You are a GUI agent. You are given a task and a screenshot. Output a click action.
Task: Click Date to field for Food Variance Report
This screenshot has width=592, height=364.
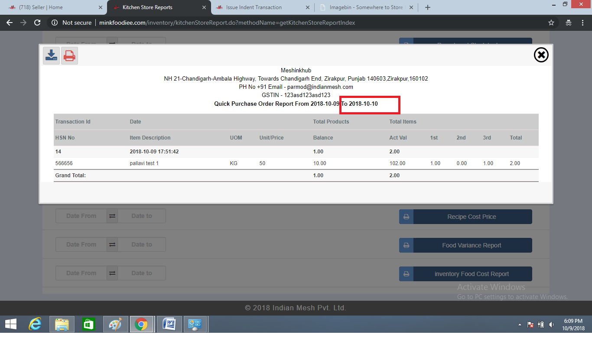(x=142, y=244)
